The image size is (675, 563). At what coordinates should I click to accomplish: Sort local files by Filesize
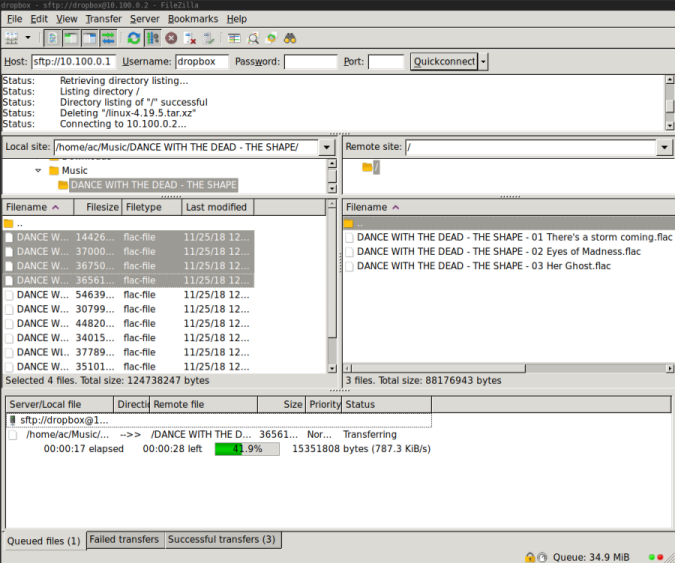(98, 207)
